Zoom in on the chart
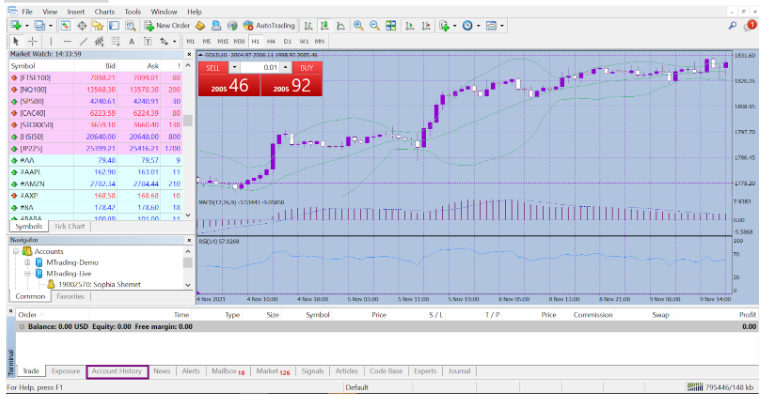The height and width of the screenshot is (403, 769). point(359,25)
